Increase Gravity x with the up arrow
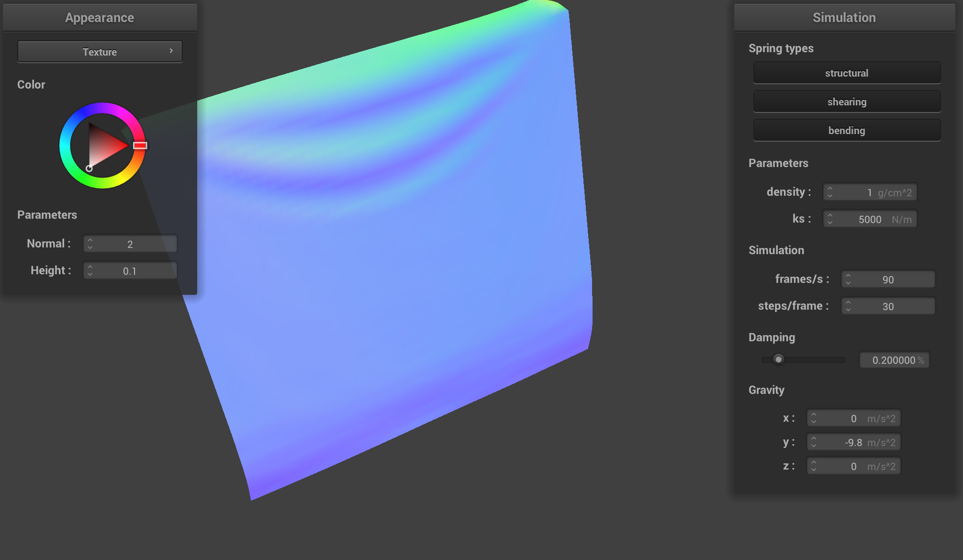Image resolution: width=963 pixels, height=560 pixels. [x=814, y=414]
